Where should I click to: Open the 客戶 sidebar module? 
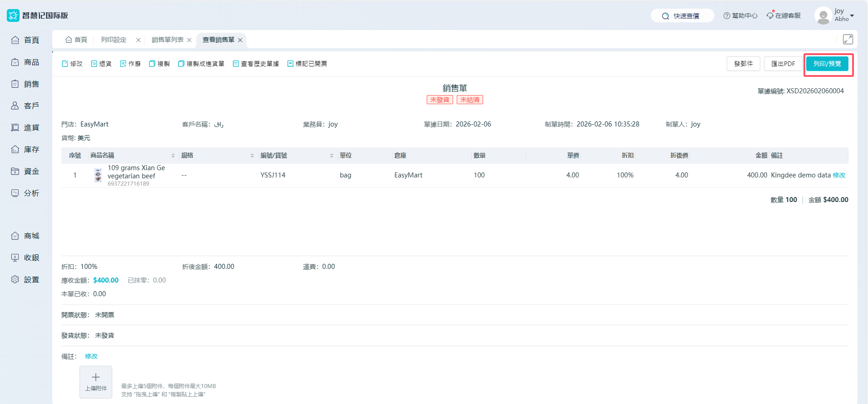pos(25,106)
